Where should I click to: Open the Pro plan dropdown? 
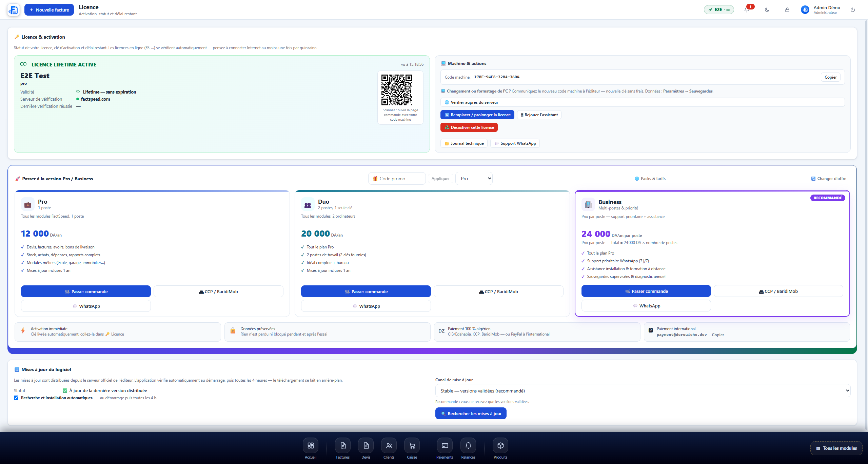coord(474,179)
